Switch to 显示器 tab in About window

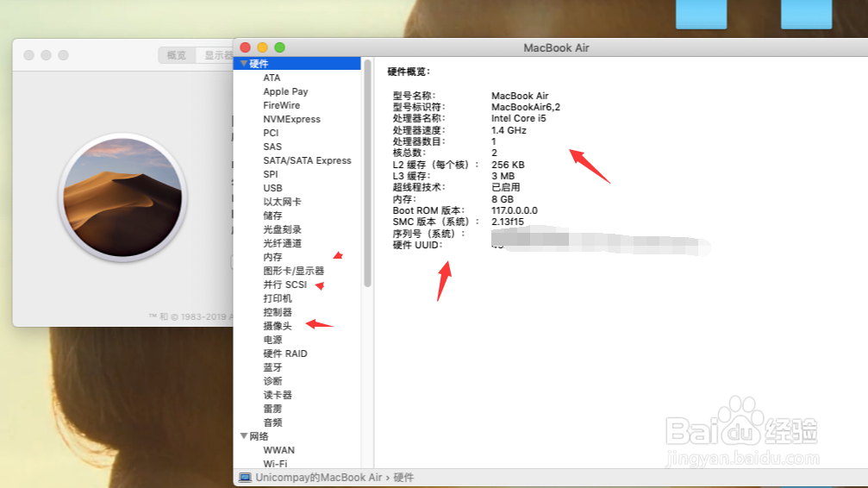tap(215, 55)
